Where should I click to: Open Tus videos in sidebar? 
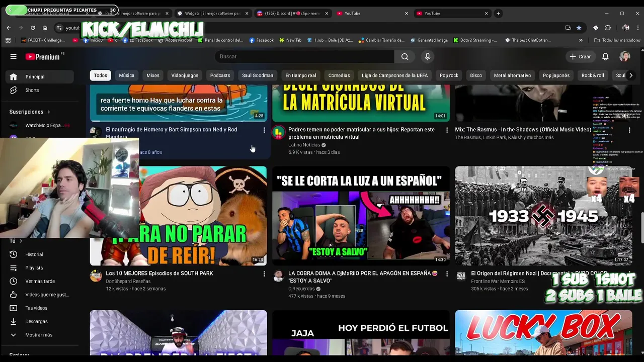click(x=40, y=308)
